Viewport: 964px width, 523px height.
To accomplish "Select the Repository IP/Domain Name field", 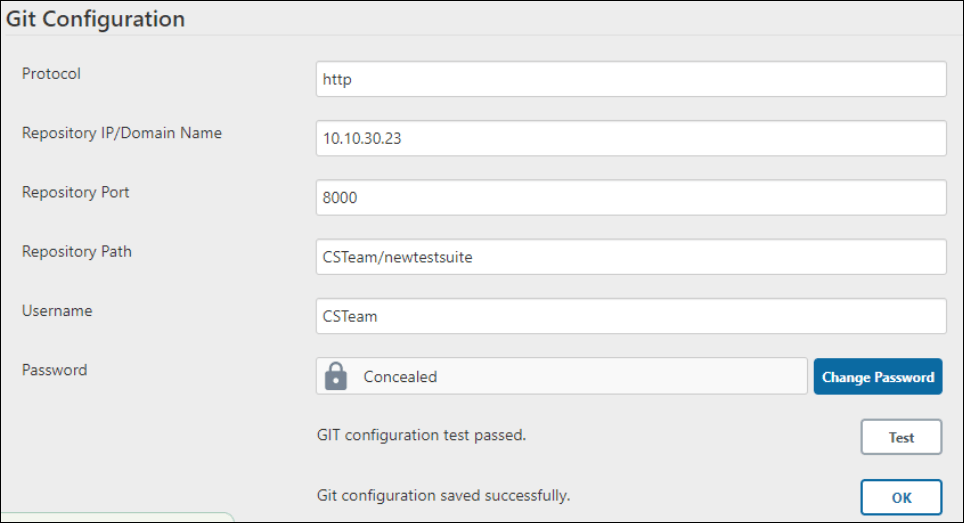I will pyautogui.click(x=631, y=138).
